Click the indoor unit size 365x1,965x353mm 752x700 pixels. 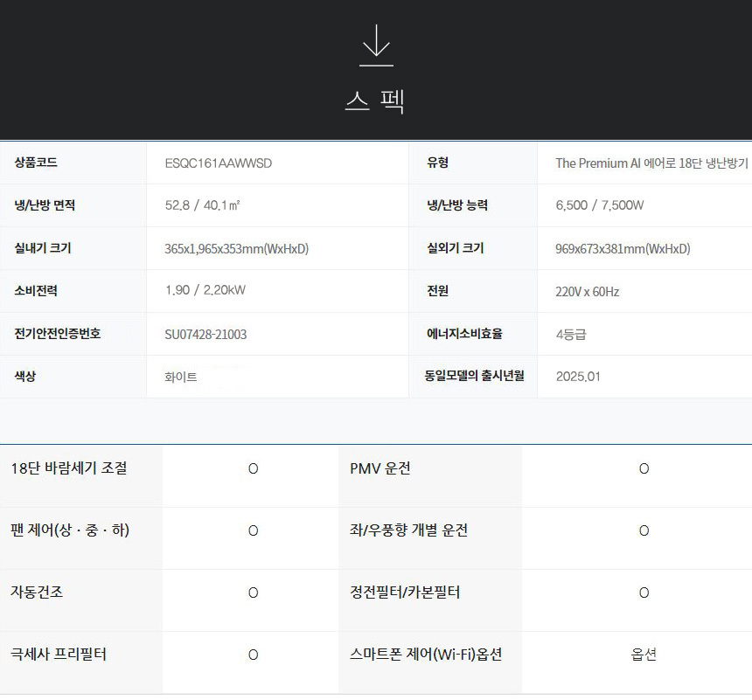tap(236, 249)
